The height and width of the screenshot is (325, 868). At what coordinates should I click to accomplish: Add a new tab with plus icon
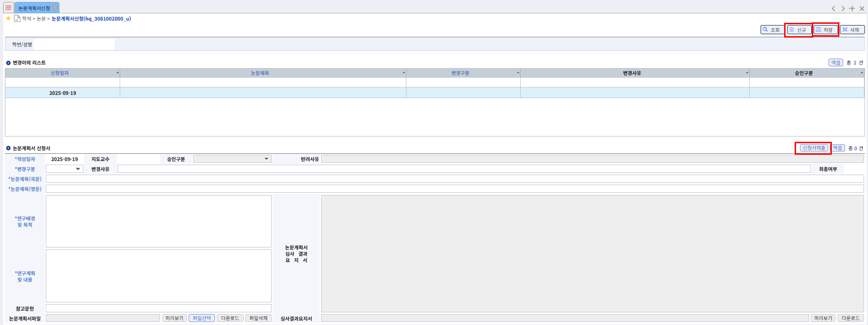click(x=852, y=9)
